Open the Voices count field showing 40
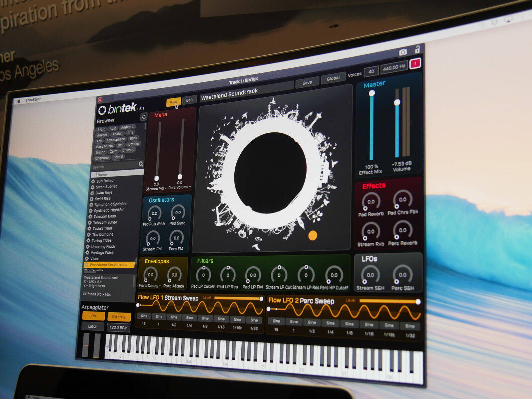The image size is (532, 399). (371, 71)
